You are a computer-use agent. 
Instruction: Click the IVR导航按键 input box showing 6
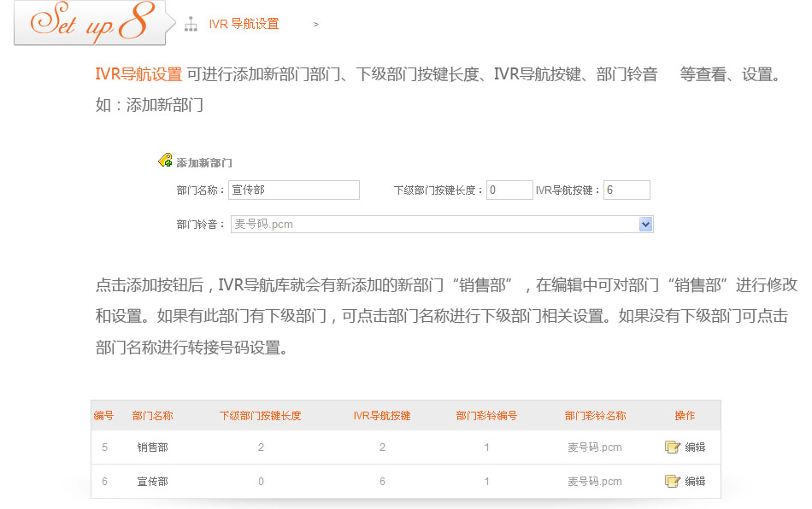626,190
